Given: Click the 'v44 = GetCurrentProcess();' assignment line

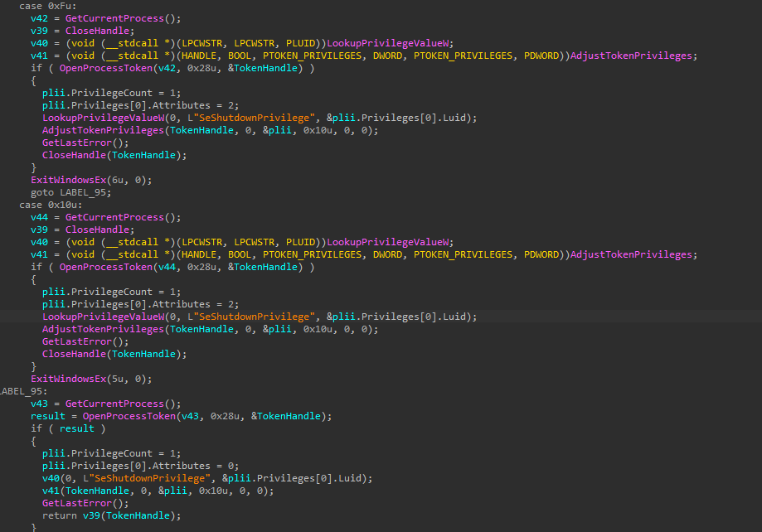Looking at the screenshot, I should tap(105, 217).
